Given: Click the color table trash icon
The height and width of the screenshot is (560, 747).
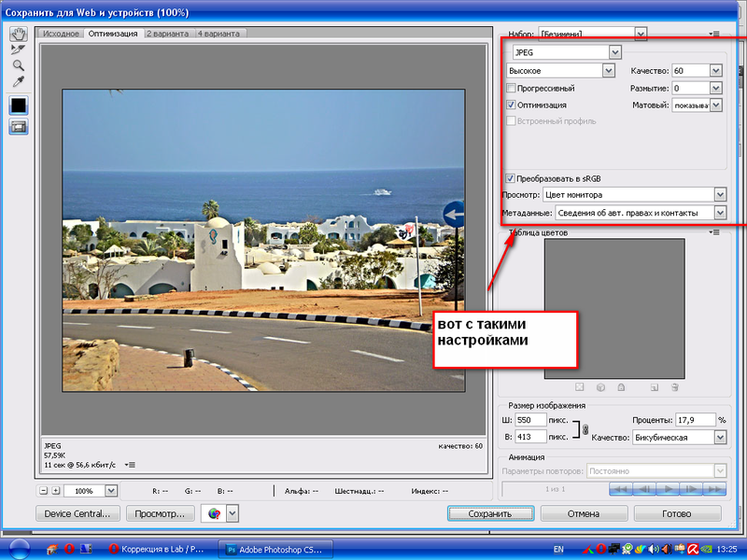Looking at the screenshot, I should (674, 387).
